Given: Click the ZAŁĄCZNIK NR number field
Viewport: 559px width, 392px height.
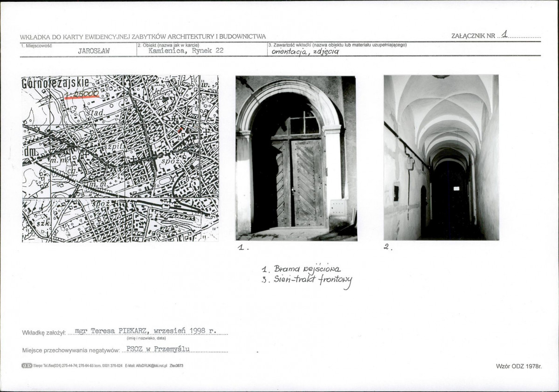Looking at the screenshot, I should (x=519, y=35).
